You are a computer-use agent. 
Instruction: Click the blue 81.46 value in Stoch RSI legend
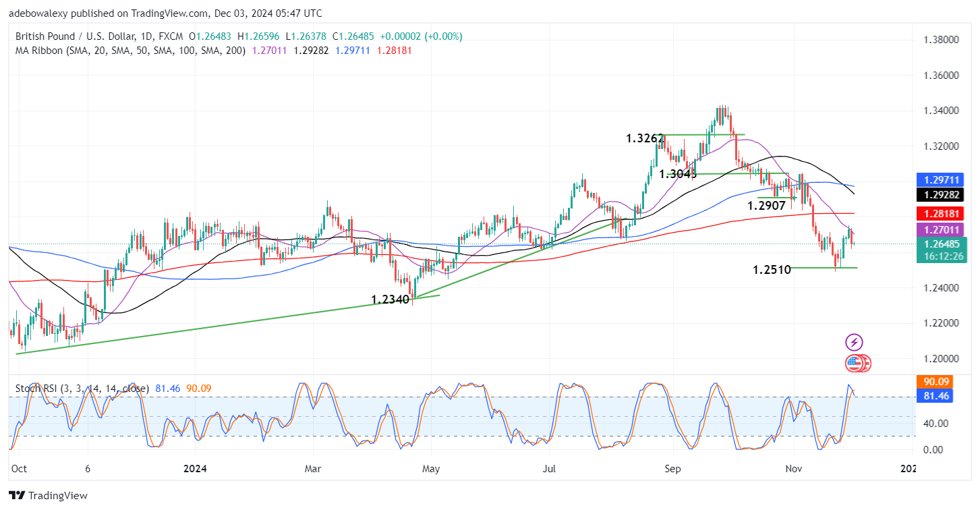pyautogui.click(x=167, y=389)
